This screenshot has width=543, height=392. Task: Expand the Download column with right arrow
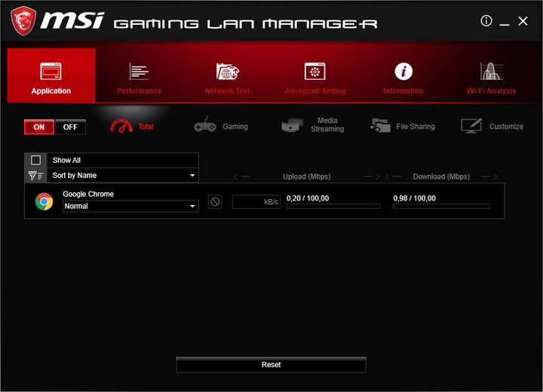click(x=489, y=176)
